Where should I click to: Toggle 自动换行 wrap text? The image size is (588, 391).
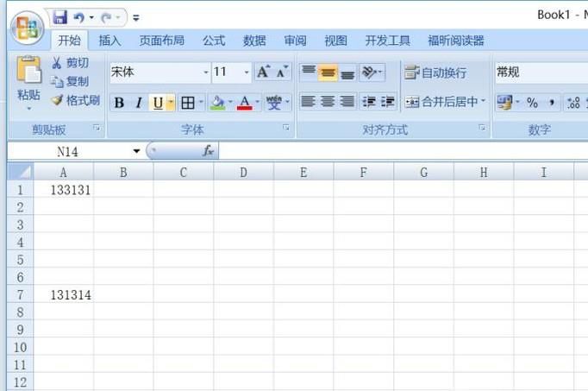click(435, 73)
